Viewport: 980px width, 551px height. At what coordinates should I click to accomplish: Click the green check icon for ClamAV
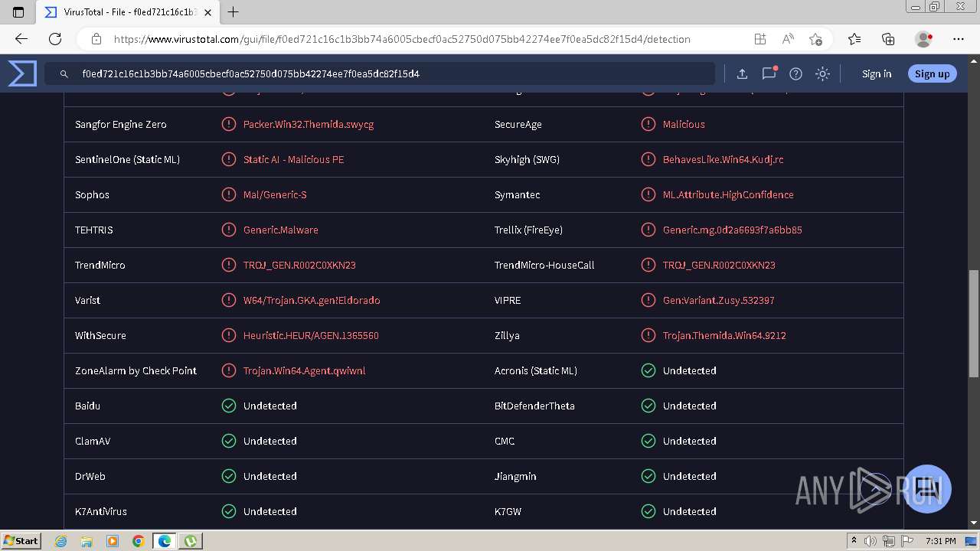229,441
